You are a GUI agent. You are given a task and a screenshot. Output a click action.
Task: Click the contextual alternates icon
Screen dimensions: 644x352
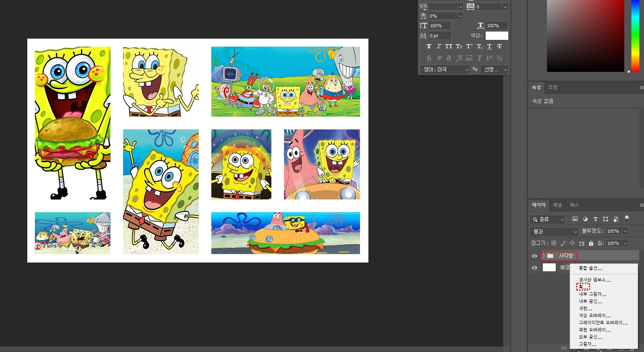[x=439, y=58]
